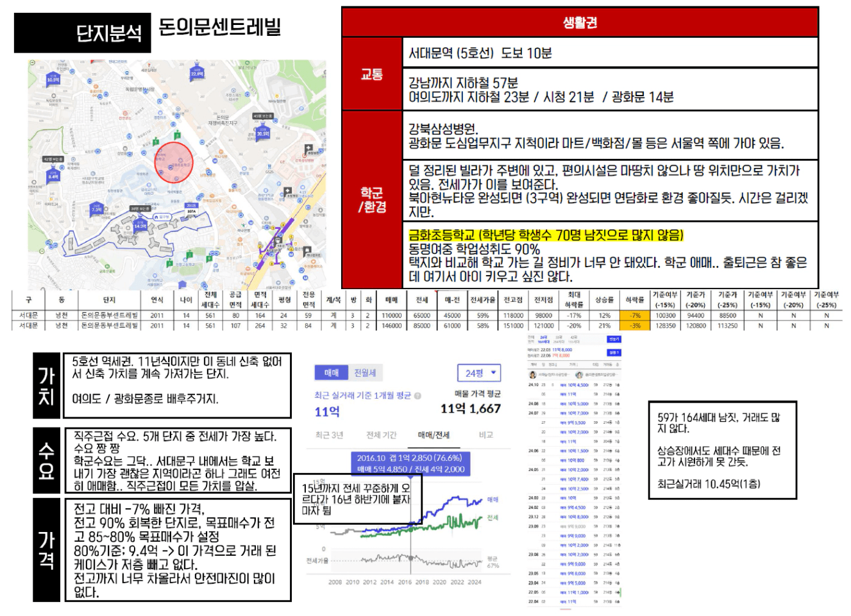The image size is (851, 616).
Task: Click the '45명 보는중' map label
Action: (x=262, y=117)
